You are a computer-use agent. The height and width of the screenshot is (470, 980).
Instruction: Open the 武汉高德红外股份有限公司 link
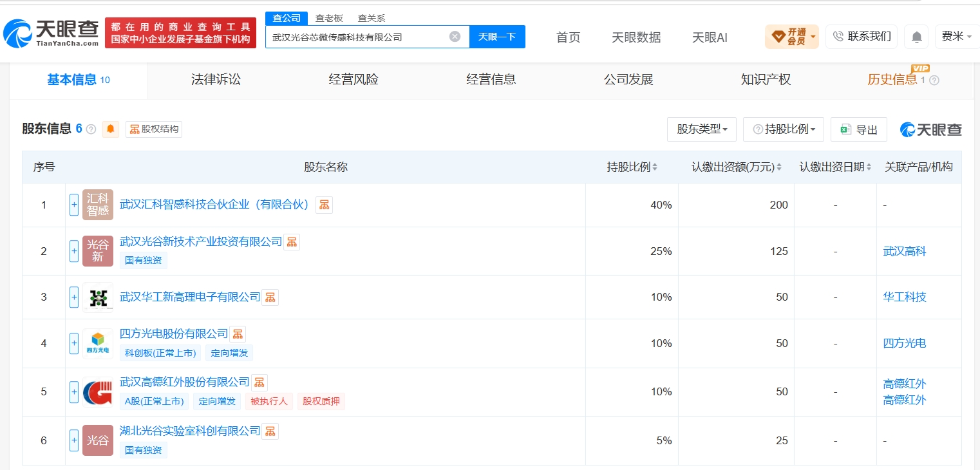coord(185,382)
